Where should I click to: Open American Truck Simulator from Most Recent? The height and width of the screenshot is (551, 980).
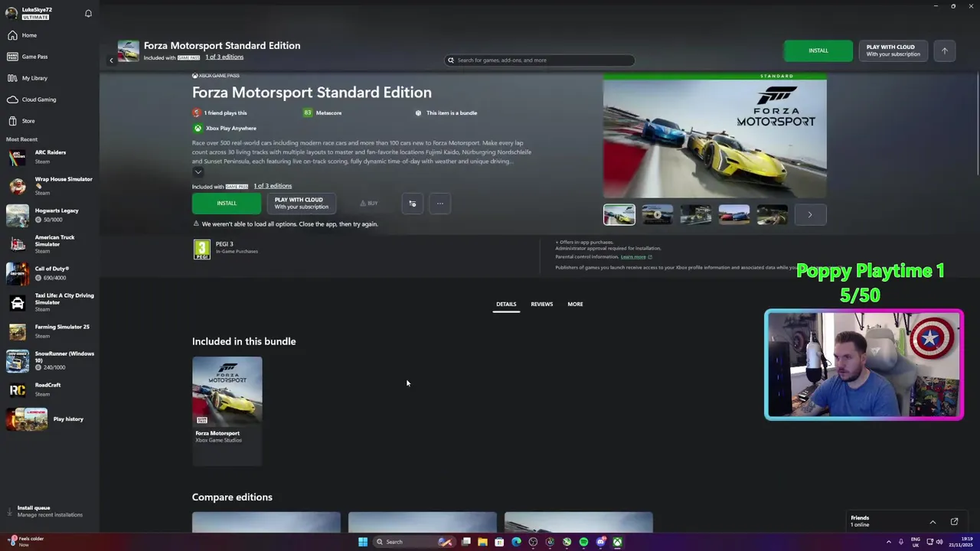point(49,244)
